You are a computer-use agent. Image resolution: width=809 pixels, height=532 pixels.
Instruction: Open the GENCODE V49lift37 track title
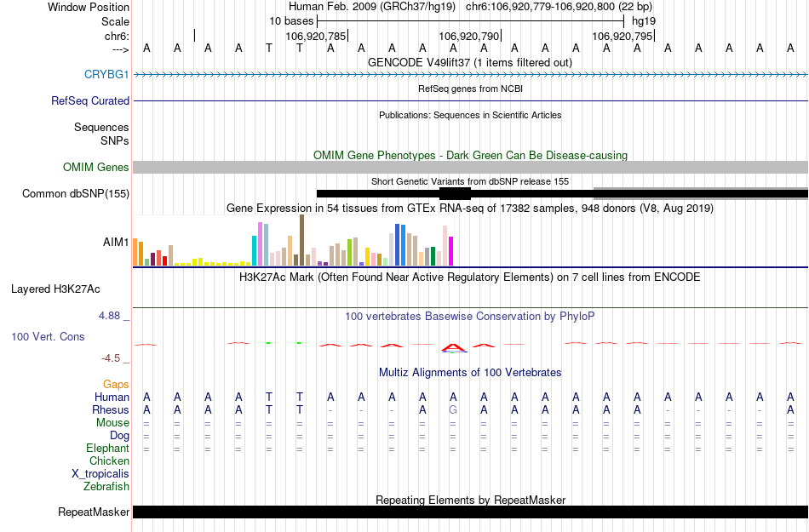coord(470,63)
